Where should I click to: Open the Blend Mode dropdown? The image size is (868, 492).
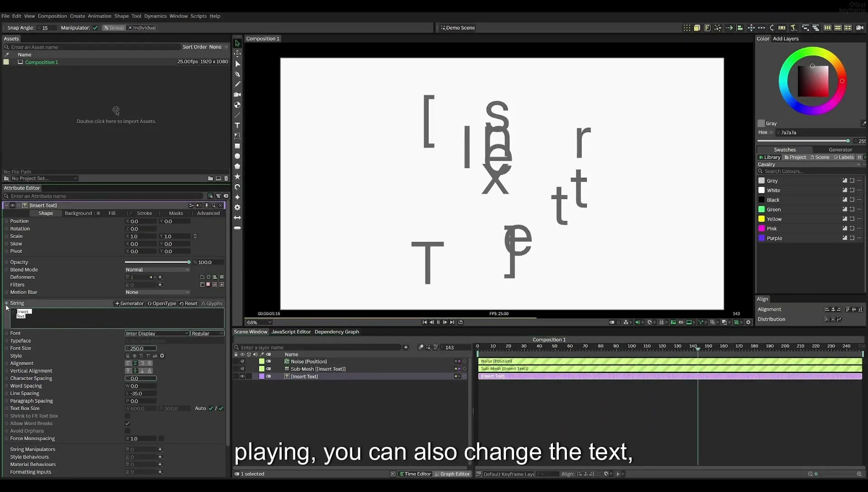click(157, 270)
